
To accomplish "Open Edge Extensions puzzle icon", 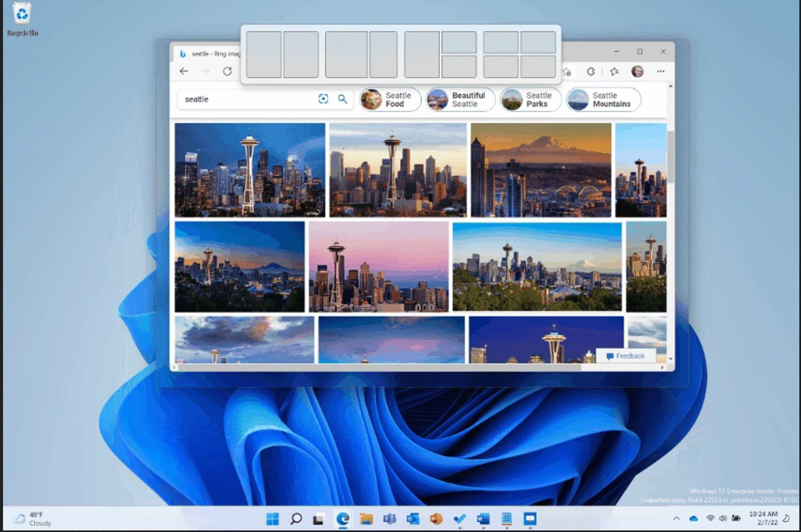I will (591, 72).
